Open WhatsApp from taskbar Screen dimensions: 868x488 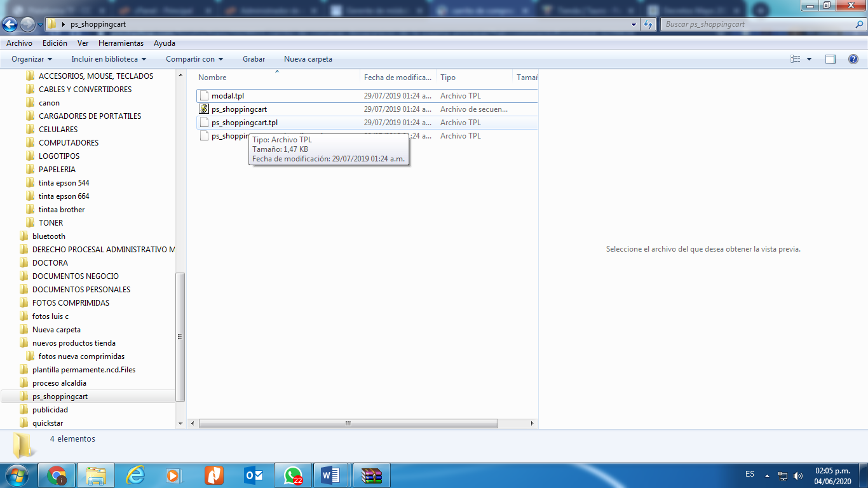point(293,475)
